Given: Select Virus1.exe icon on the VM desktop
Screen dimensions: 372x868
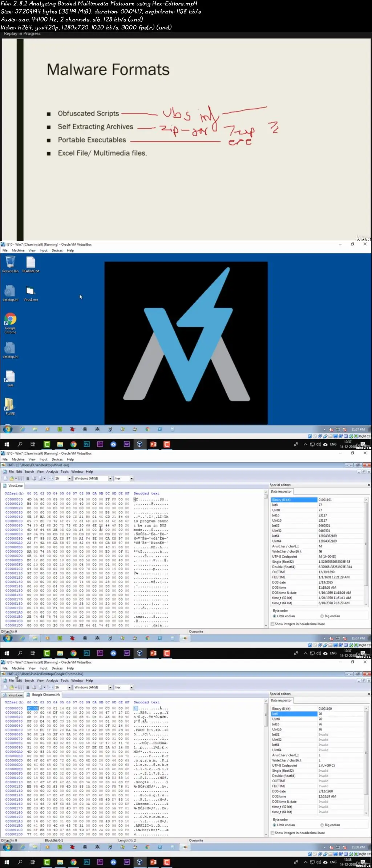Looking at the screenshot, I should pyautogui.click(x=31, y=294).
